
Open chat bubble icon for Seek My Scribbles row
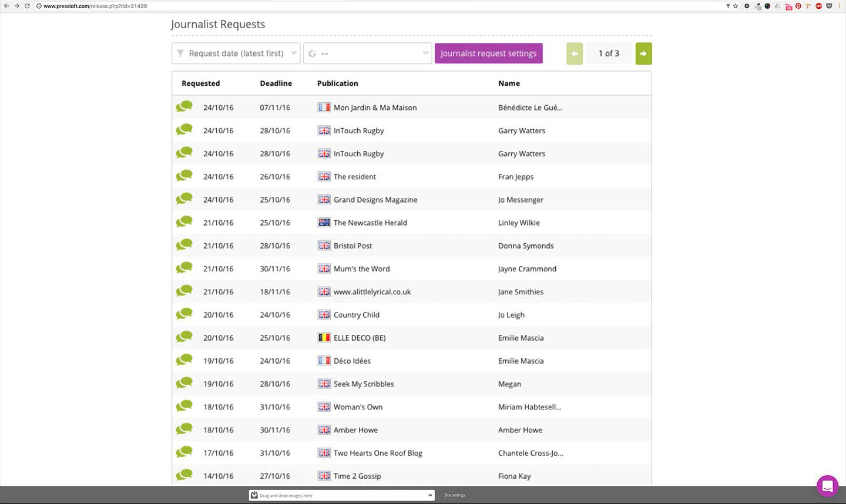(x=184, y=382)
